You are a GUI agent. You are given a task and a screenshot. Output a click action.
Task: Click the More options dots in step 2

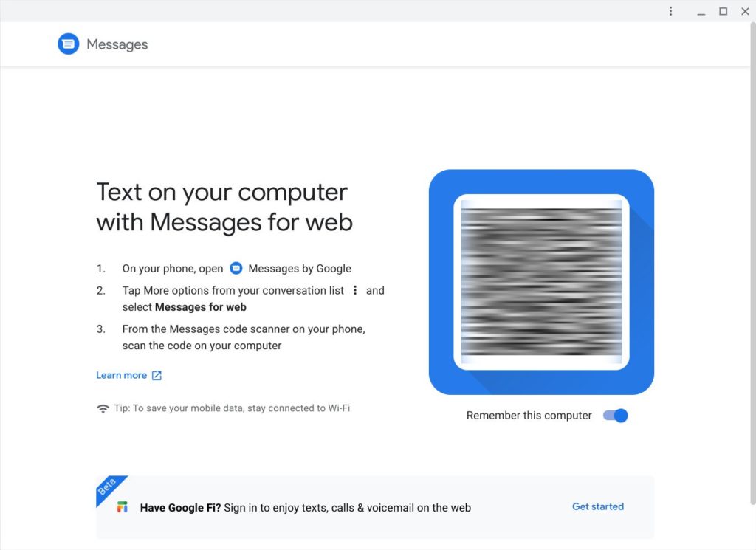(x=355, y=290)
